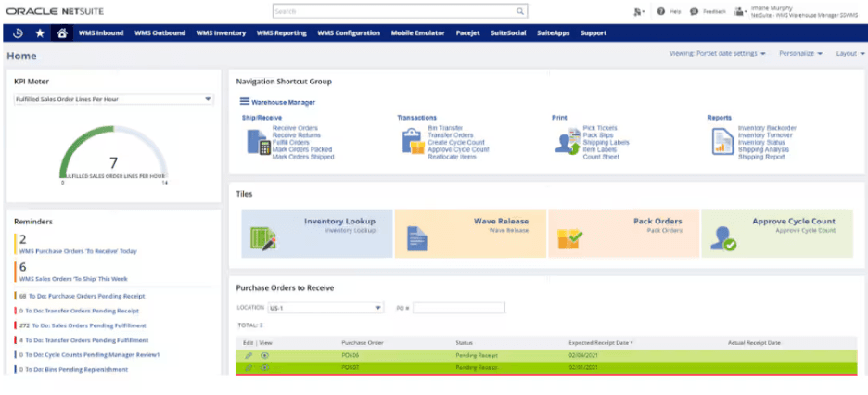Open the Help icon

tap(661, 11)
